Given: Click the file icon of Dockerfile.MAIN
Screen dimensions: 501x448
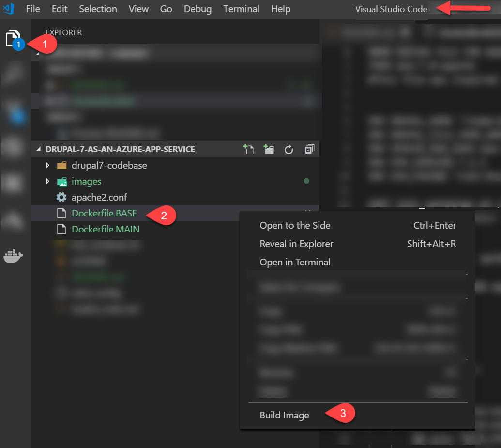Looking at the screenshot, I should click(61, 229).
